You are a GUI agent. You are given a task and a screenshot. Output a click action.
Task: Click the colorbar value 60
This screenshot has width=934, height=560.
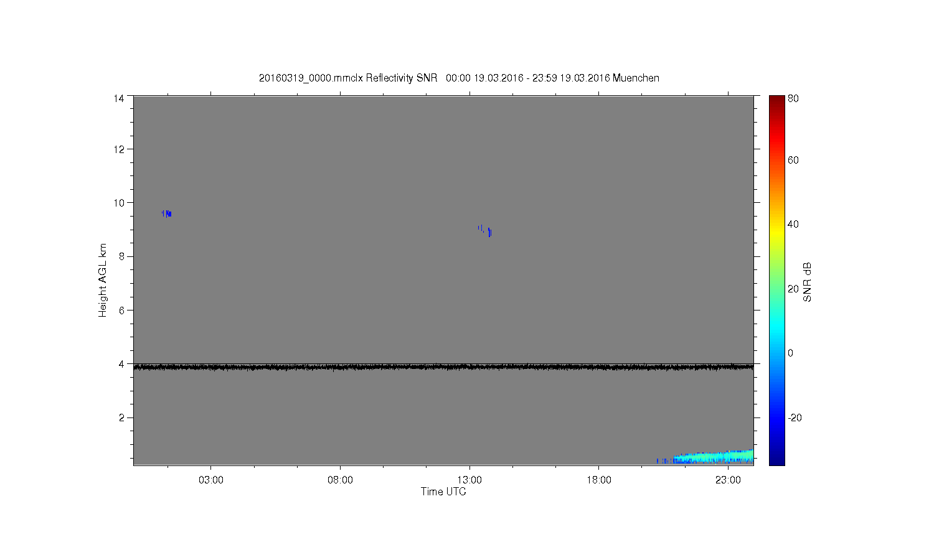point(793,161)
